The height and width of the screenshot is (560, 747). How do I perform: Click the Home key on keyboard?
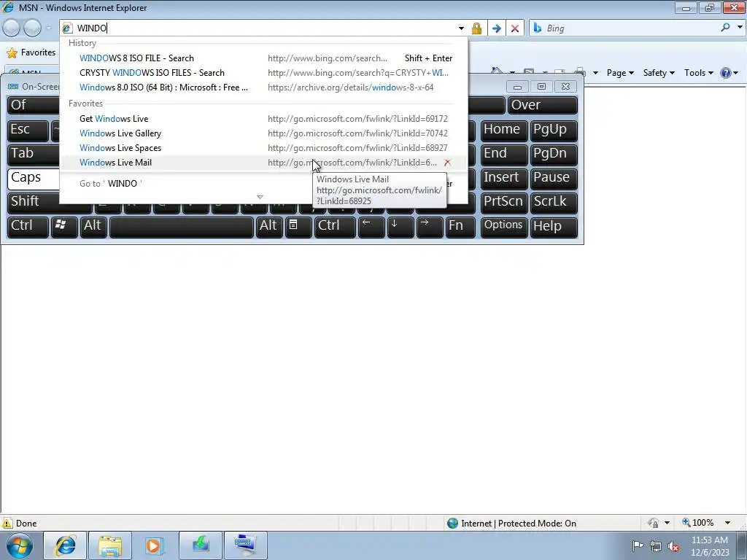pyautogui.click(x=503, y=130)
